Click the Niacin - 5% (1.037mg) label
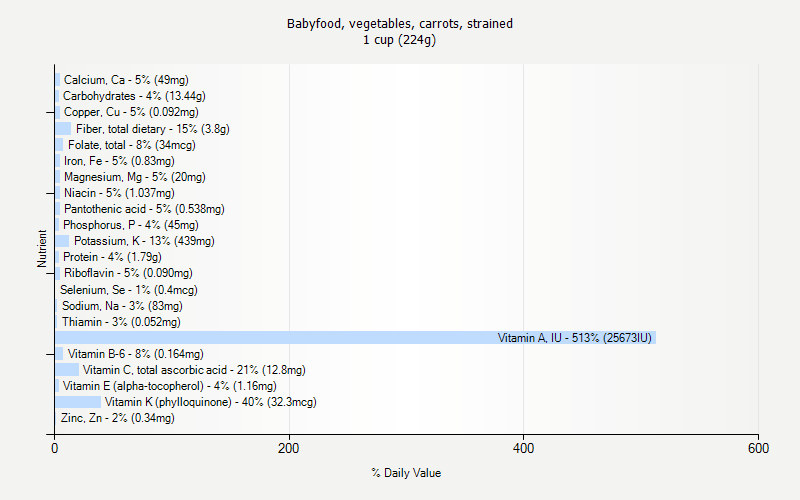800x500 pixels. (119, 193)
